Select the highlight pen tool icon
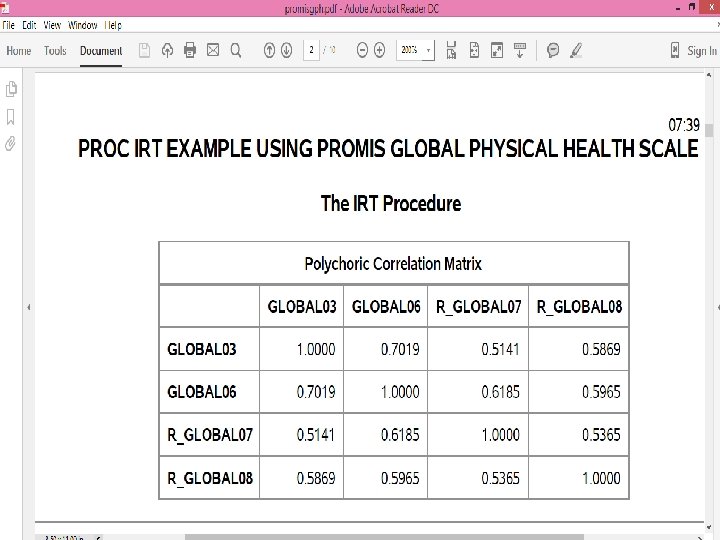 (x=576, y=50)
